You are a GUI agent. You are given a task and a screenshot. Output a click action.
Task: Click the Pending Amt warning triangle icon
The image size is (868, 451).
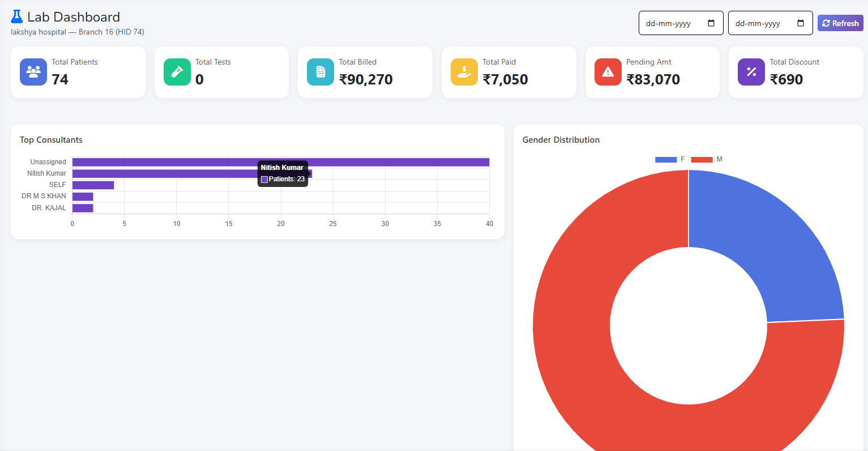pos(608,72)
